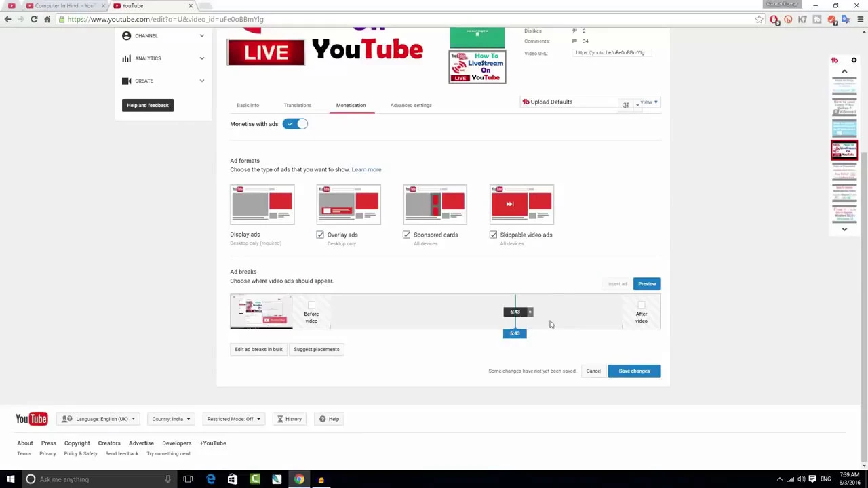Open Task View on taskbar
868x488 pixels.
(188, 479)
